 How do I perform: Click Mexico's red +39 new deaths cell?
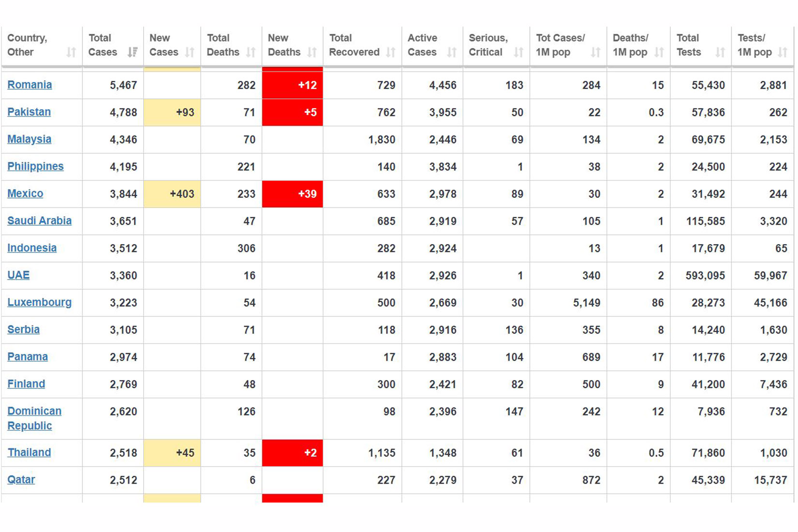292,194
